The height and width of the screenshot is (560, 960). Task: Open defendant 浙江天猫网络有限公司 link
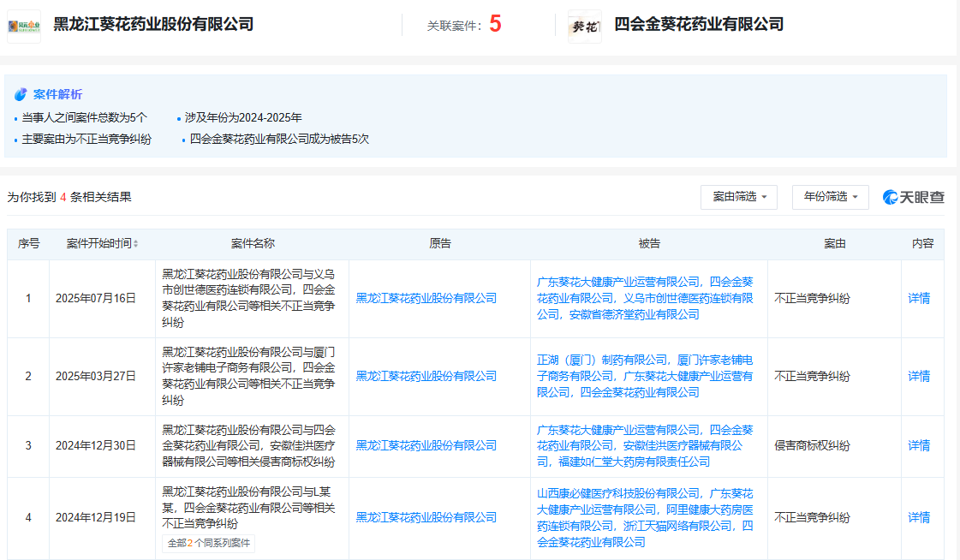677,526
